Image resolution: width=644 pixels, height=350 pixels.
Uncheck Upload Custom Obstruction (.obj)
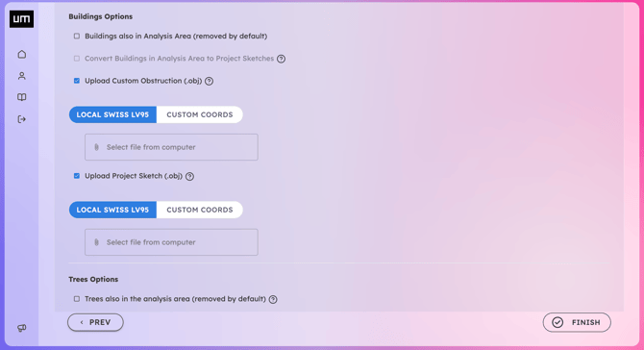pos(77,81)
